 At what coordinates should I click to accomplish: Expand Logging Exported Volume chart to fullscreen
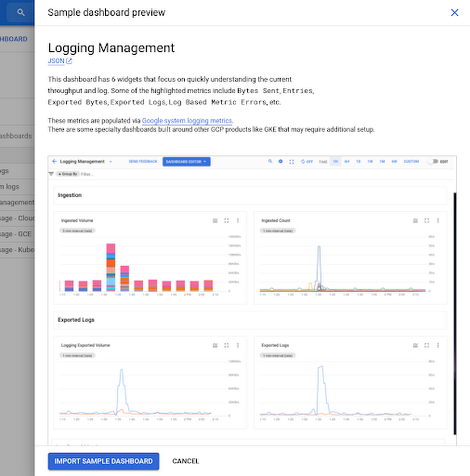(226, 346)
